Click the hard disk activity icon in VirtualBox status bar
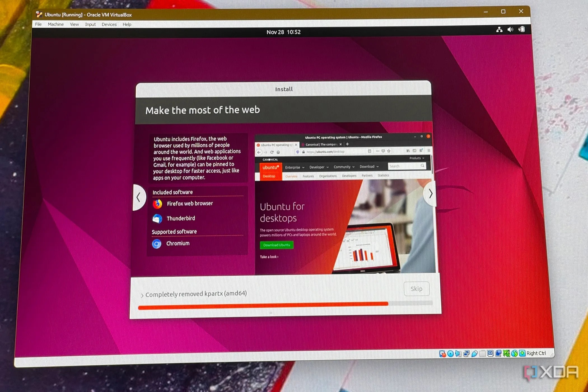 [442, 353]
